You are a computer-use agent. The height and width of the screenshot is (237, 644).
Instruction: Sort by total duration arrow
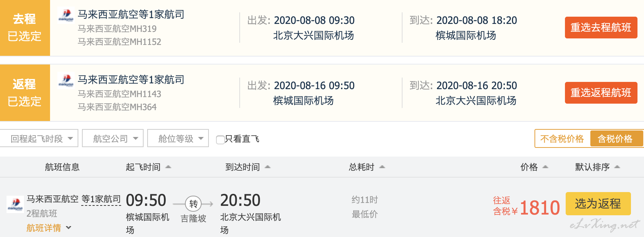click(x=382, y=167)
